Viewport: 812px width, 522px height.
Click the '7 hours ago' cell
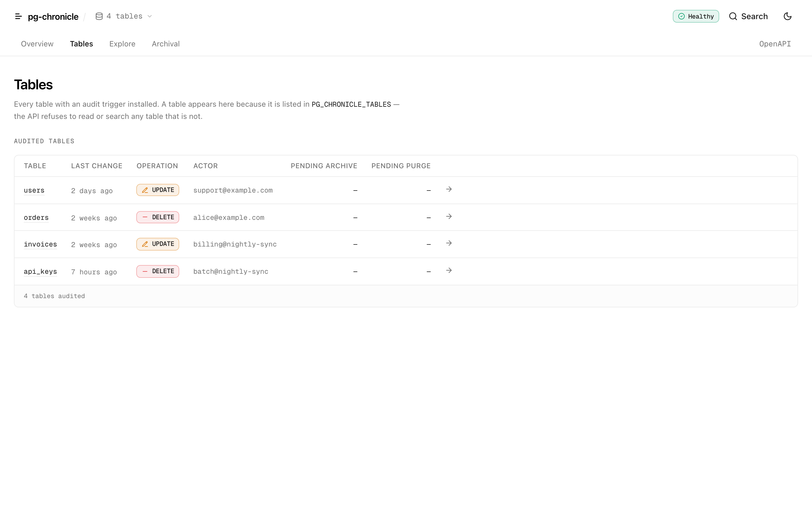click(94, 272)
